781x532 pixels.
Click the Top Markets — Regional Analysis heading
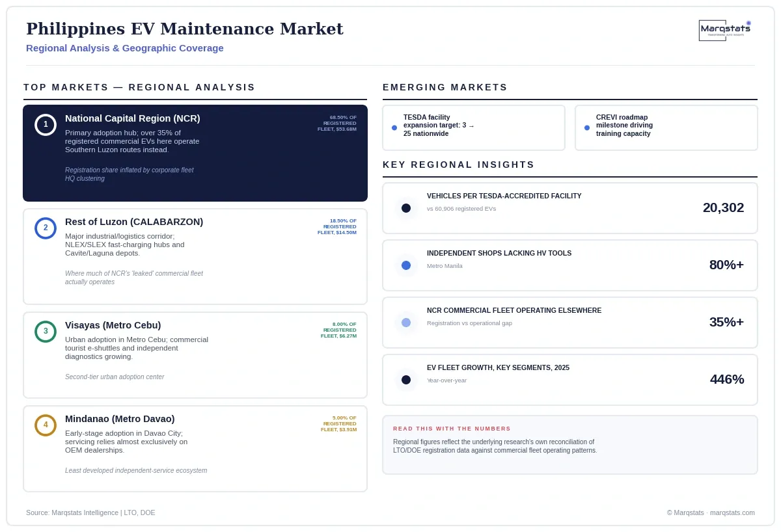pyautogui.click(x=139, y=87)
